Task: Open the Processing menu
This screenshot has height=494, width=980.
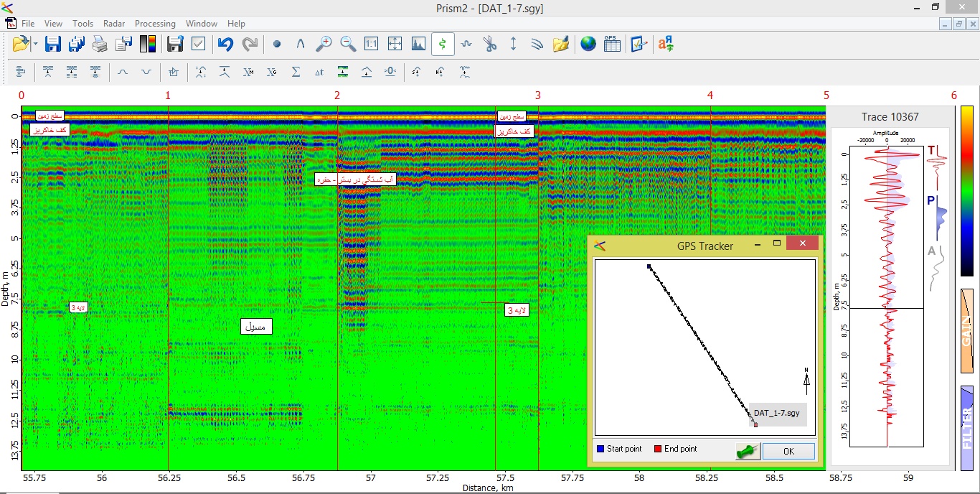Action: click(155, 24)
